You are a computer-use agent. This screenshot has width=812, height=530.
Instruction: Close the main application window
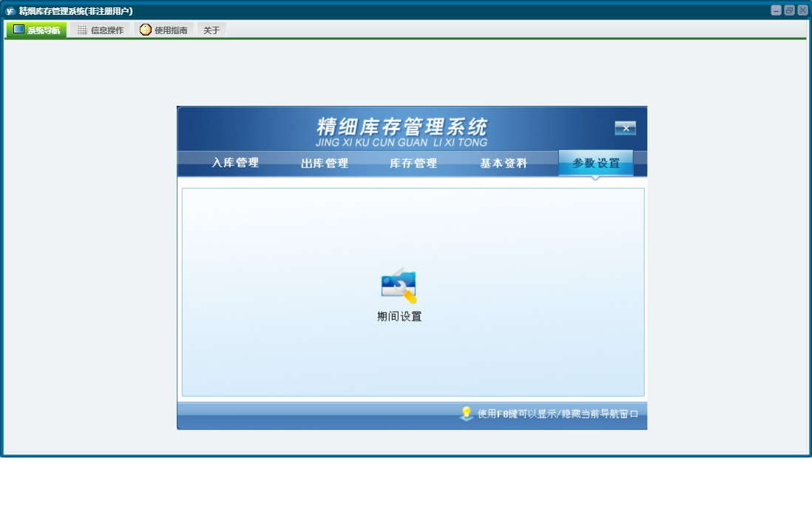coord(802,10)
